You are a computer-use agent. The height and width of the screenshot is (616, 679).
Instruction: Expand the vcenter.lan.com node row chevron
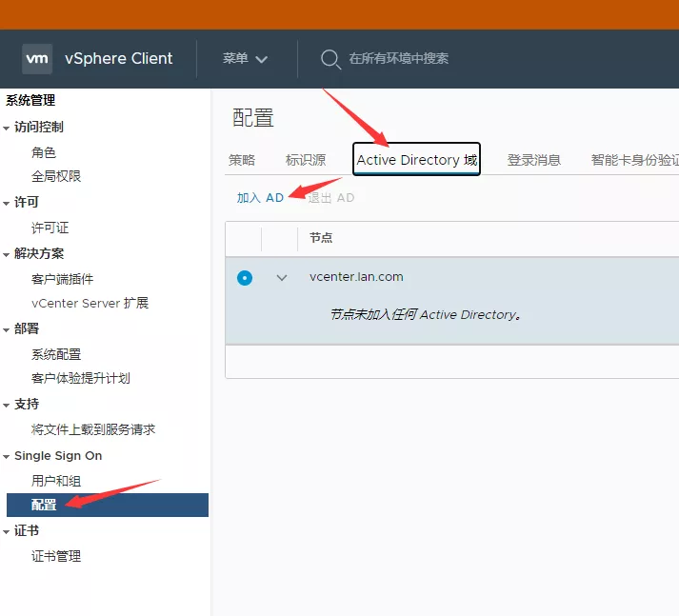click(281, 278)
